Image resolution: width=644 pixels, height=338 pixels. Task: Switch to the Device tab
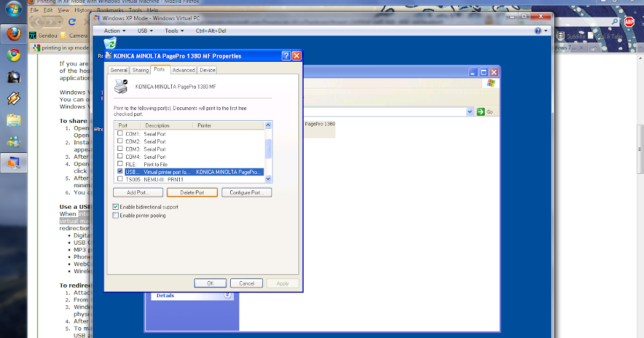coord(207,70)
